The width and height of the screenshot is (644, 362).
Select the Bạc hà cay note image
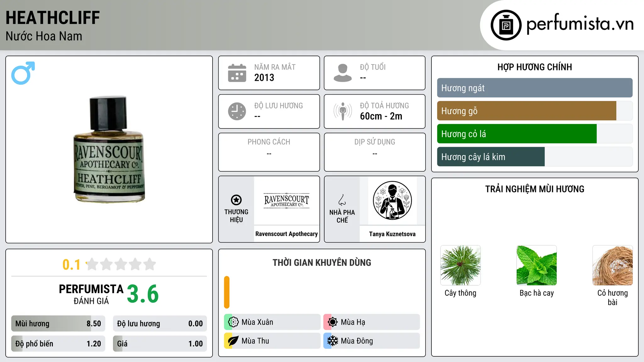coord(536,265)
